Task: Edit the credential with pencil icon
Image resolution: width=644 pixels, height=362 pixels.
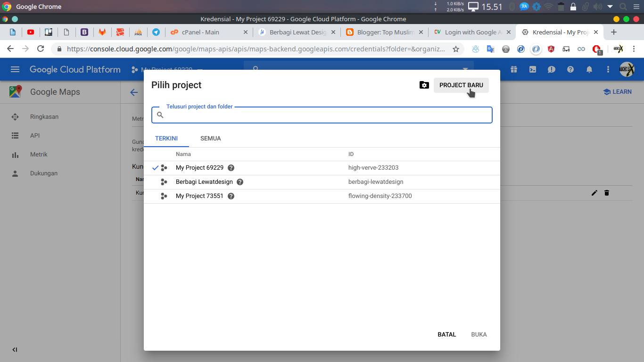Action: point(594,193)
